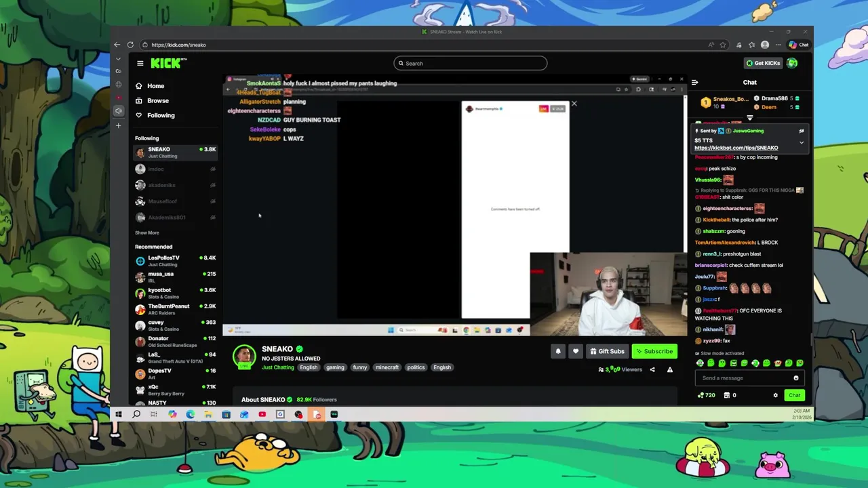
Task: Click the green Subscribe button
Action: point(654,351)
